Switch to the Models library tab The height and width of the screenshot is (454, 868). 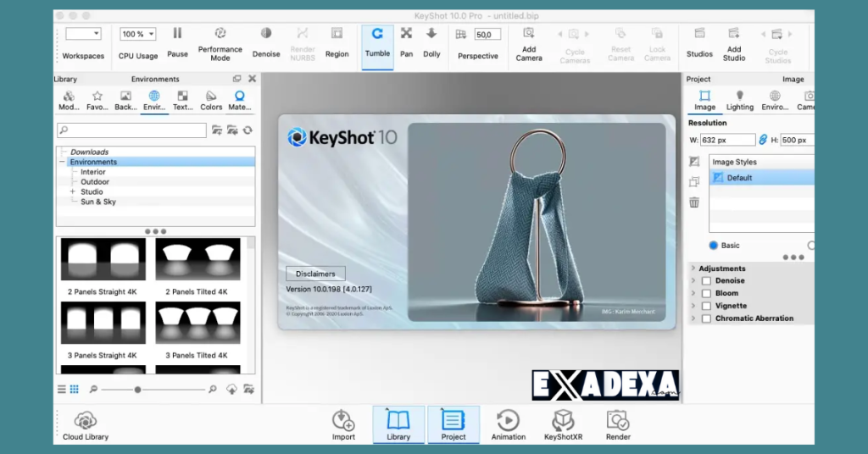[x=69, y=101]
